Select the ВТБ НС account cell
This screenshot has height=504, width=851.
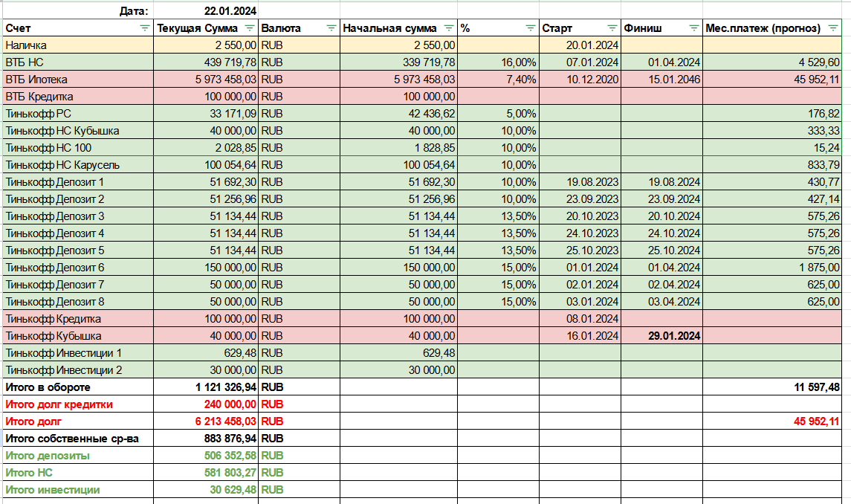78,62
